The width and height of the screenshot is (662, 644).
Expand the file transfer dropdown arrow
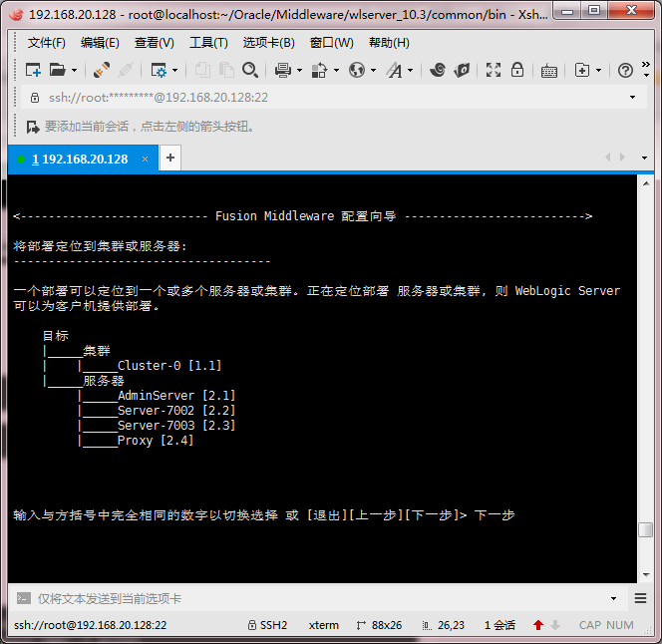(x=336, y=70)
